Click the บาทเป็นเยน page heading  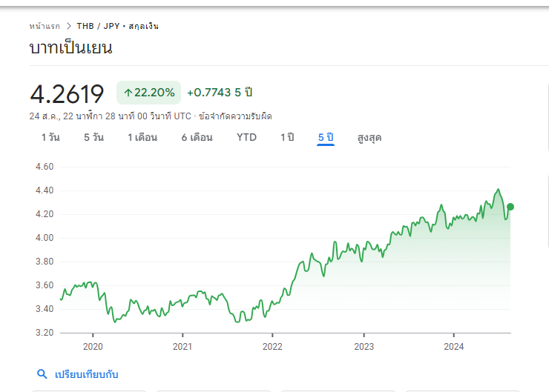(71, 49)
